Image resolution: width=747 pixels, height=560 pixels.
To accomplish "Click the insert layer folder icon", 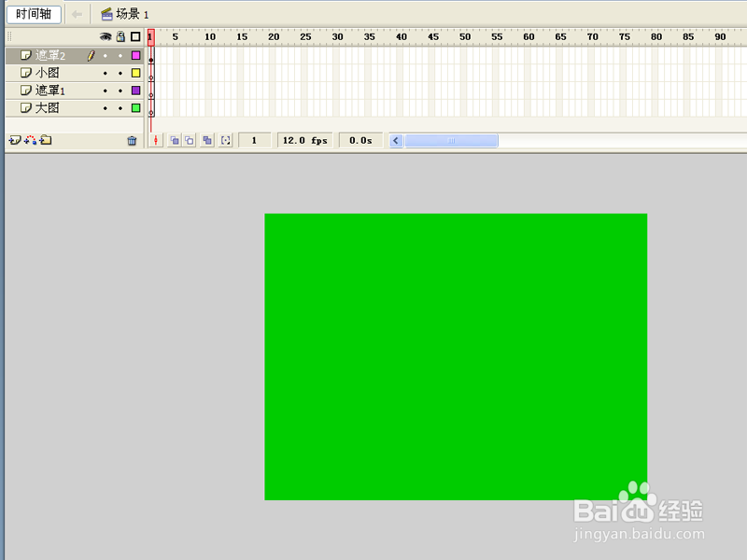I will click(46, 140).
